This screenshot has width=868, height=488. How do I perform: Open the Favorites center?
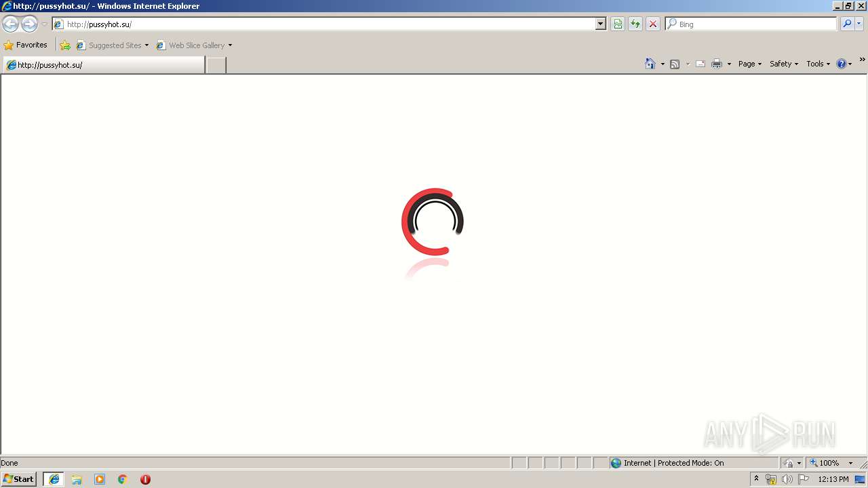[26, 45]
